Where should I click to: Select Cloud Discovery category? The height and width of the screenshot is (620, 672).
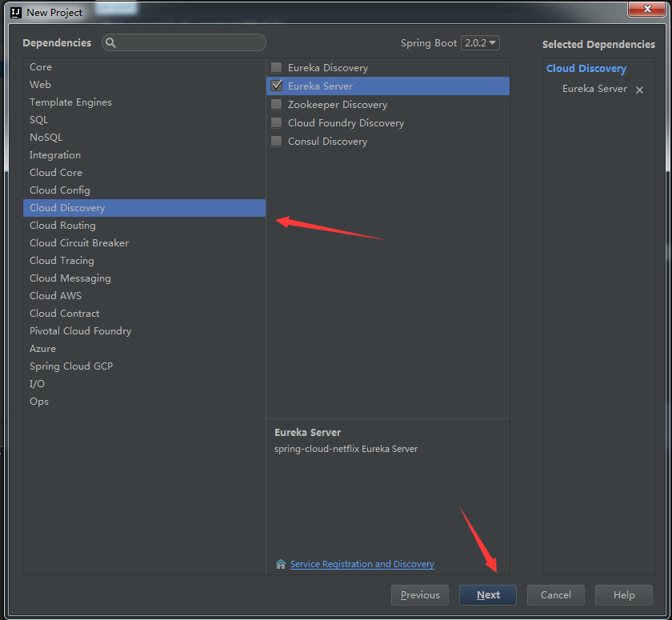145,208
